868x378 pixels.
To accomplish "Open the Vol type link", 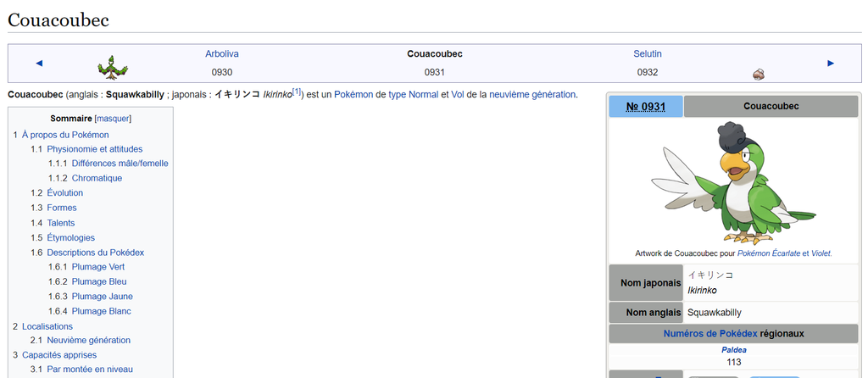I will (x=457, y=95).
